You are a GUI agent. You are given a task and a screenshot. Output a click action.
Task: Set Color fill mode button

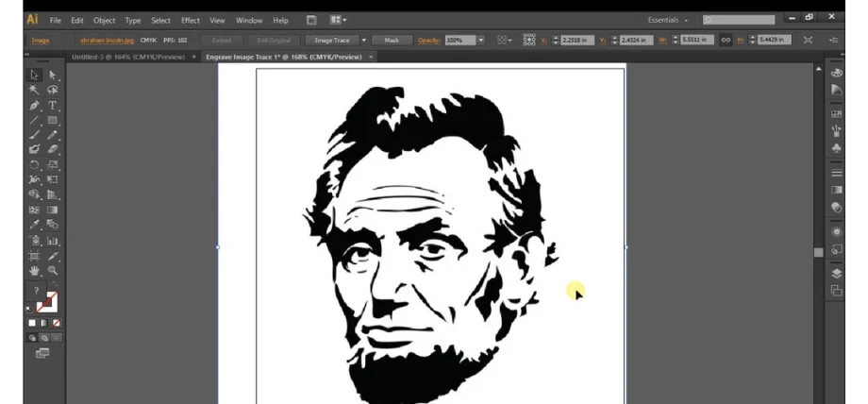tap(32, 323)
